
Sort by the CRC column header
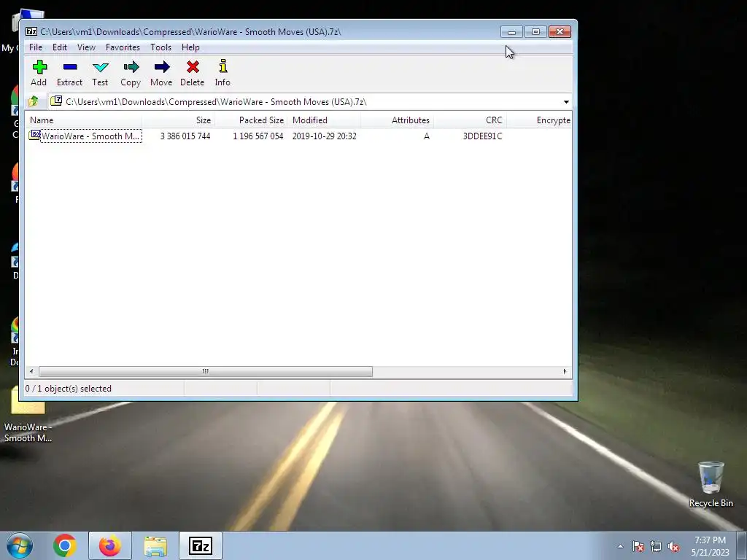click(x=471, y=120)
